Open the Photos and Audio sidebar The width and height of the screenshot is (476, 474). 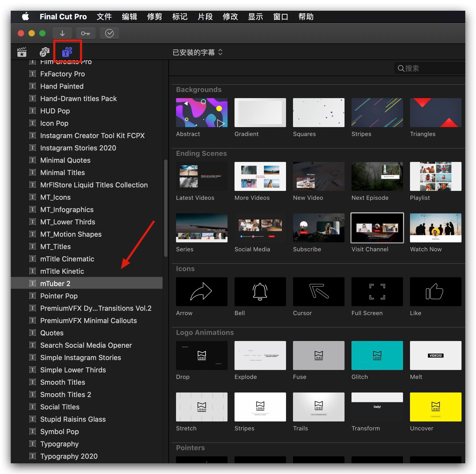coord(45,52)
